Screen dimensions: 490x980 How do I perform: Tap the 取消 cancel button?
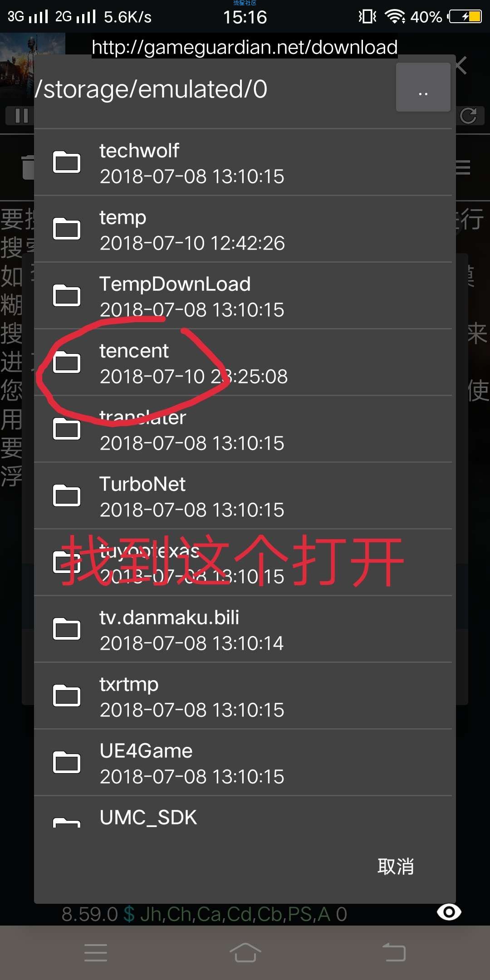coord(396,867)
